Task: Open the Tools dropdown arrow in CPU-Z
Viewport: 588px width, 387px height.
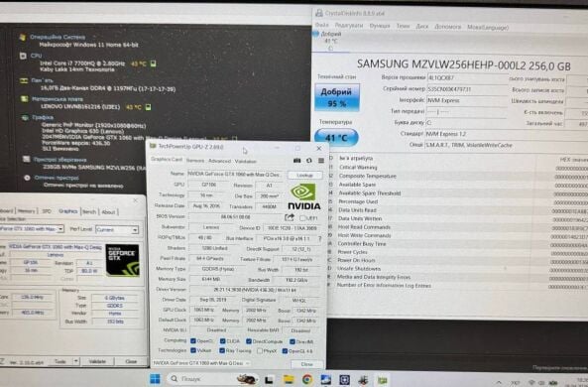Action: coord(76,361)
